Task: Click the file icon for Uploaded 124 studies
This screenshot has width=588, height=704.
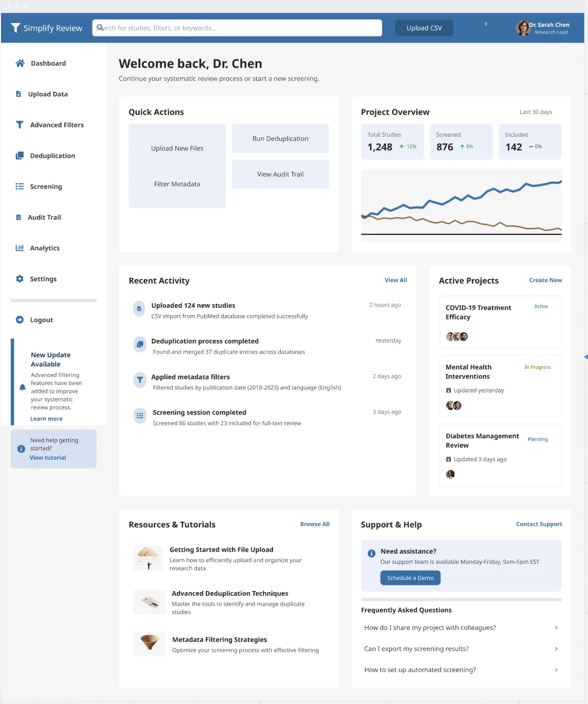Action: tap(139, 309)
